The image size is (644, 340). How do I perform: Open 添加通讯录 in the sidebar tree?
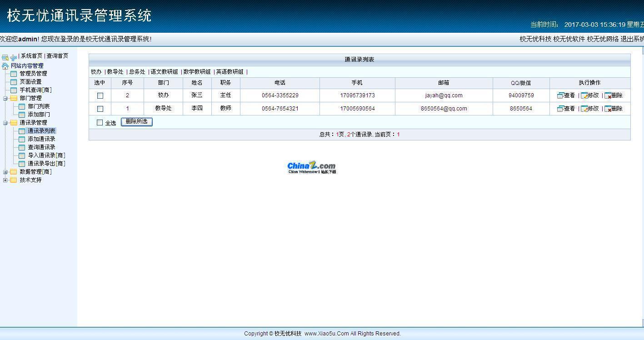(41, 139)
